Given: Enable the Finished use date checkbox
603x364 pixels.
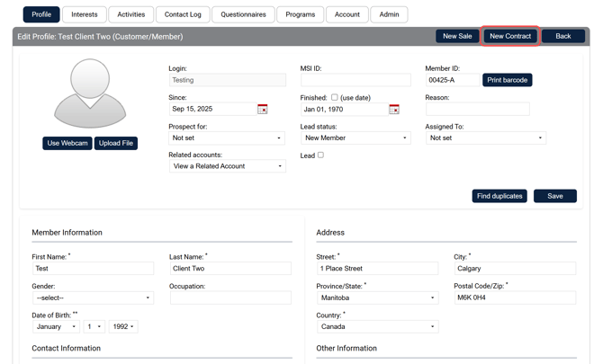Looking at the screenshot, I should (334, 97).
